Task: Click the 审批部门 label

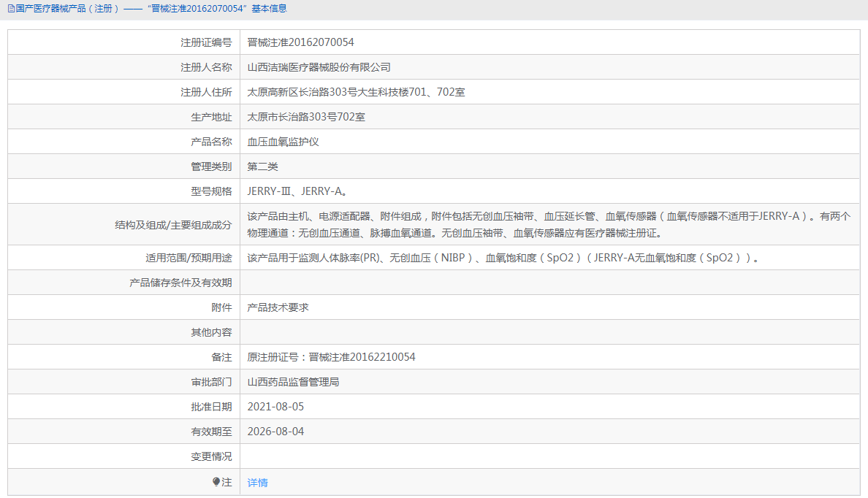Action: (x=211, y=383)
